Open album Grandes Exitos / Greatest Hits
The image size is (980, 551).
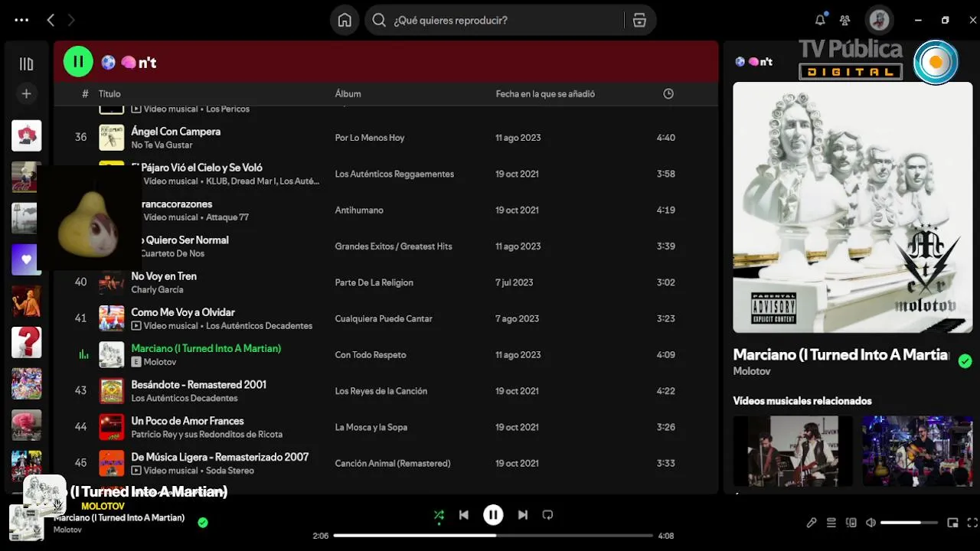[394, 246]
